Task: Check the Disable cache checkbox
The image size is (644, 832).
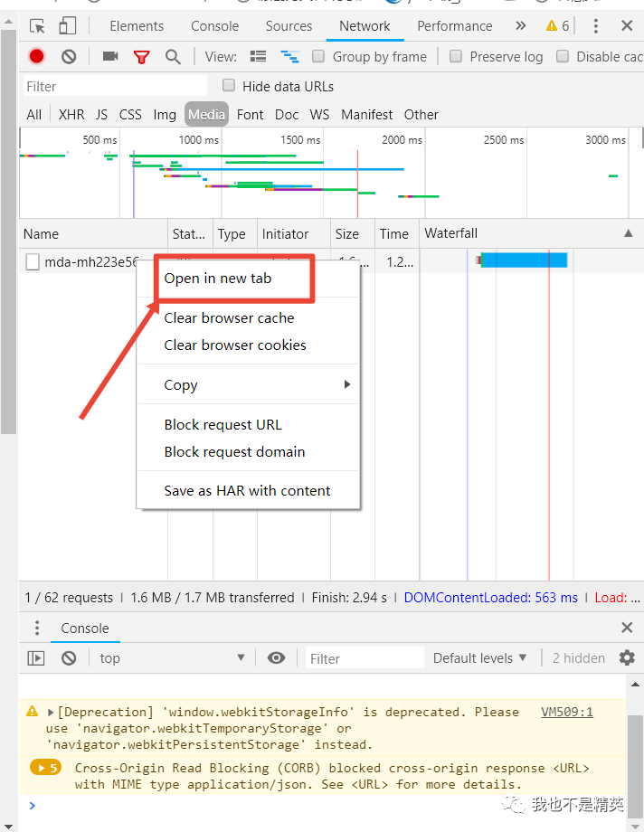Action: pos(563,56)
